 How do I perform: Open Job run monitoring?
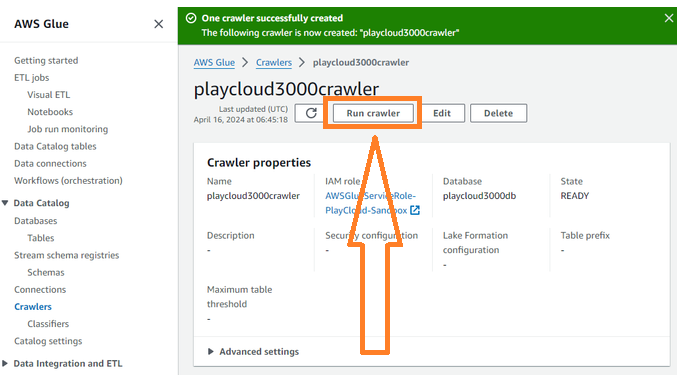click(x=68, y=129)
